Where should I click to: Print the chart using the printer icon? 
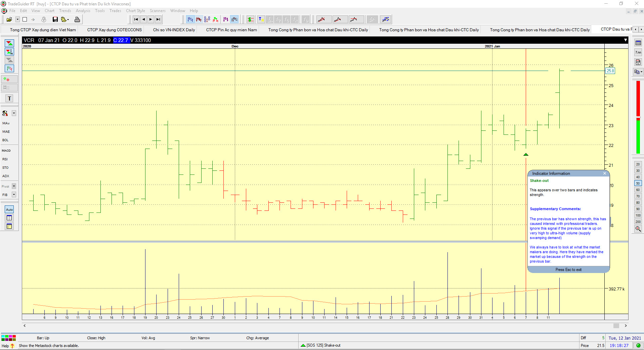77,20
